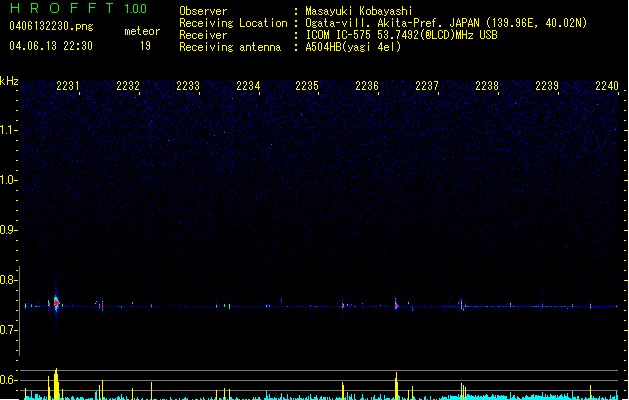Click the 2234 time marker
The height and width of the screenshot is (400, 629).
[248, 86]
